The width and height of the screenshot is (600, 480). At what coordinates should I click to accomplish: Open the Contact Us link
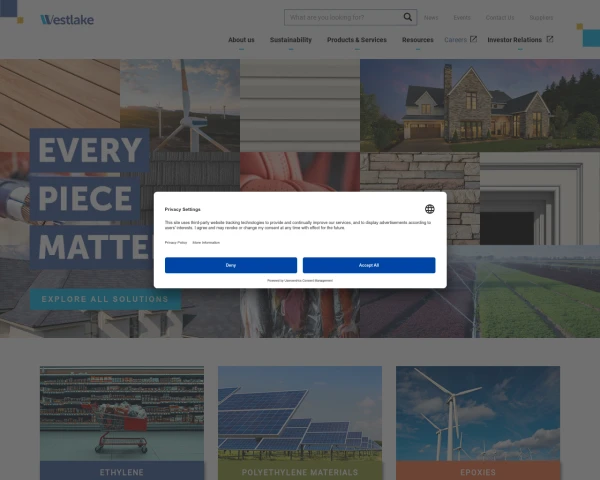pyautogui.click(x=499, y=17)
